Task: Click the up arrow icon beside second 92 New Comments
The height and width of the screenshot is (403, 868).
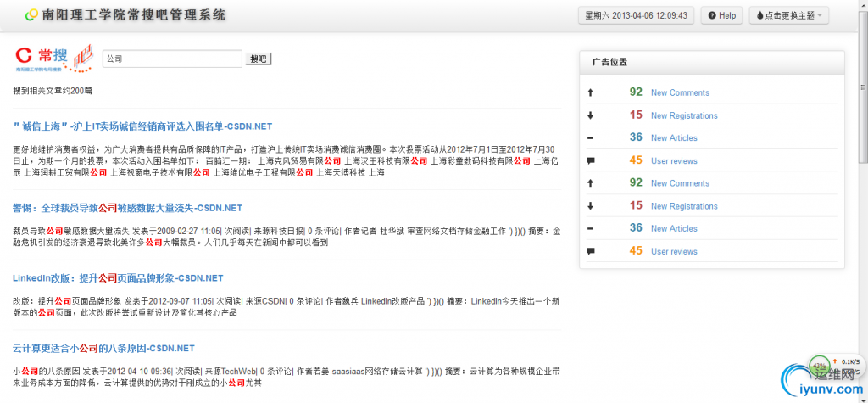Action: (590, 183)
